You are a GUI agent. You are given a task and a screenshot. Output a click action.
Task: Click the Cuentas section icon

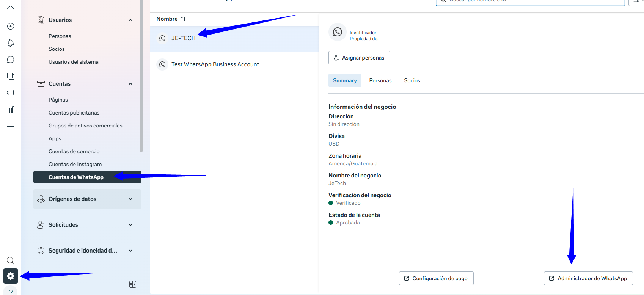pyautogui.click(x=41, y=84)
